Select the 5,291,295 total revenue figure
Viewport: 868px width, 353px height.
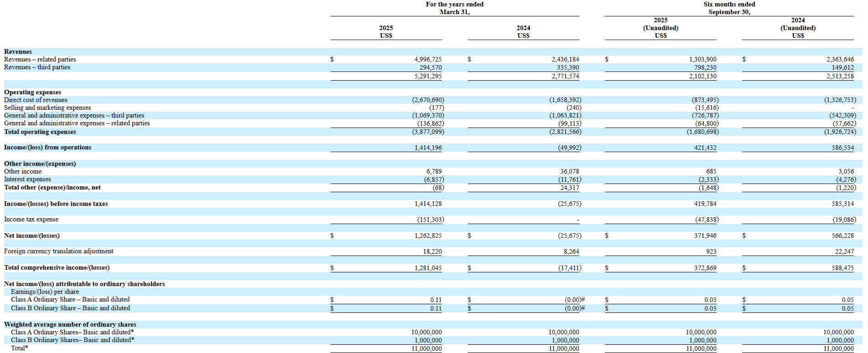click(428, 76)
